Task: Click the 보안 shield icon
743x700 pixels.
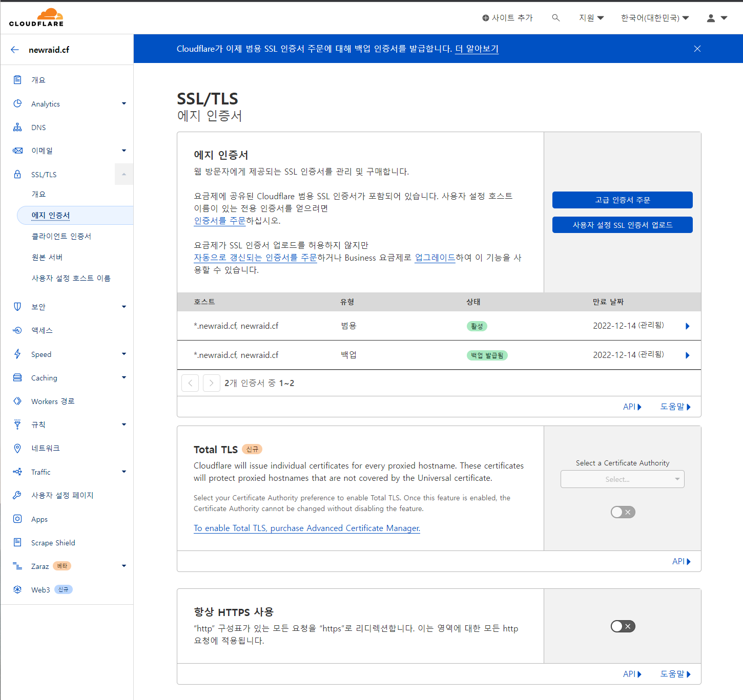Action: pyautogui.click(x=17, y=306)
